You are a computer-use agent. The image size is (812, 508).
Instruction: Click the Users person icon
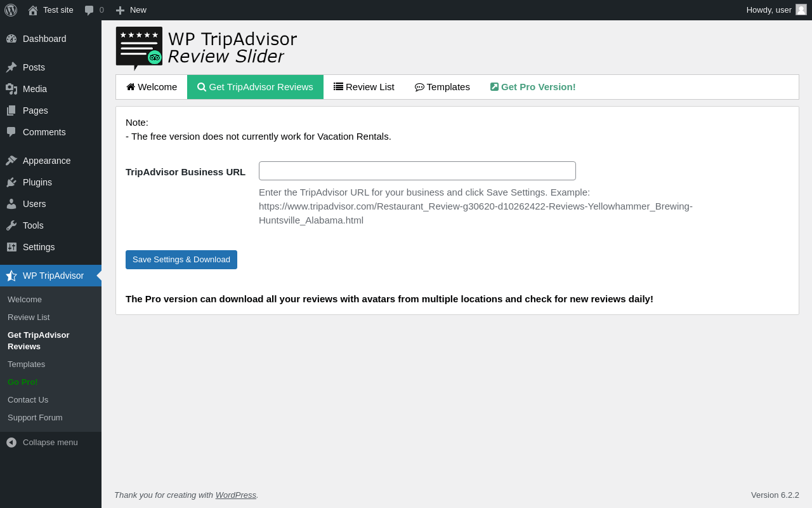pos(11,204)
